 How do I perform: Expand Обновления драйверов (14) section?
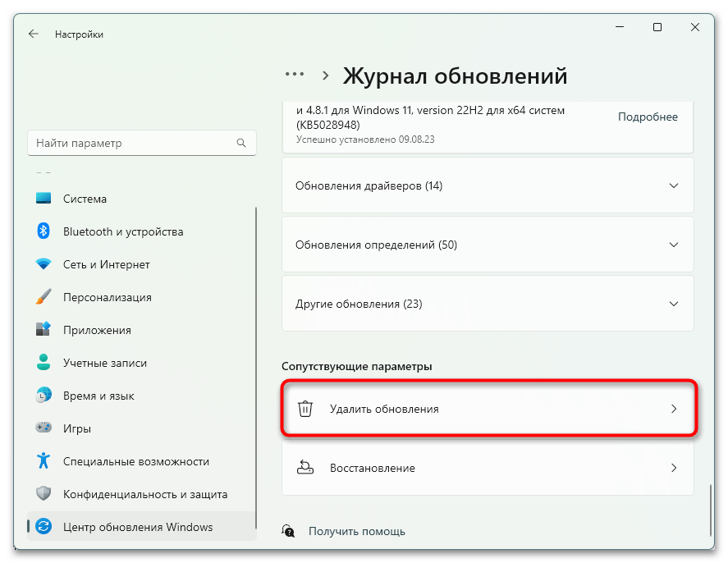coord(488,185)
